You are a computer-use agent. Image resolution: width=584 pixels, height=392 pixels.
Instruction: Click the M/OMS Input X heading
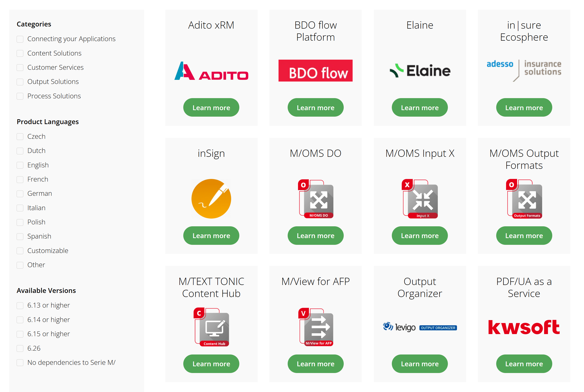point(420,153)
